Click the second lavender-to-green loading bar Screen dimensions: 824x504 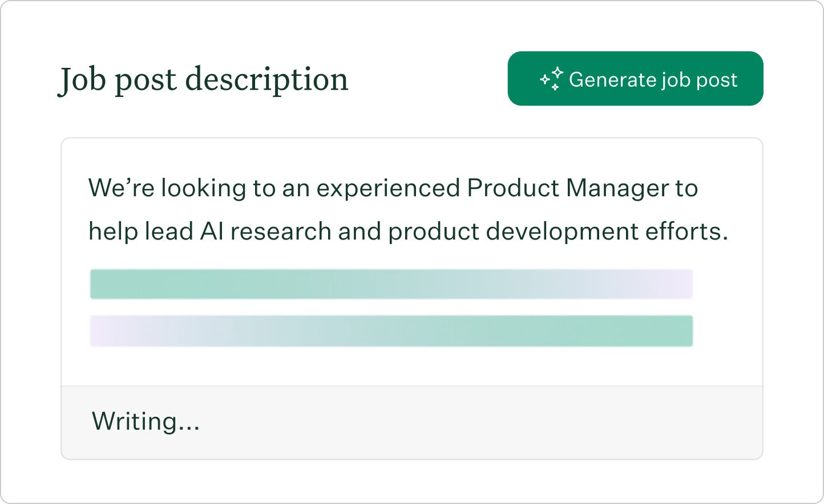pos(391,331)
